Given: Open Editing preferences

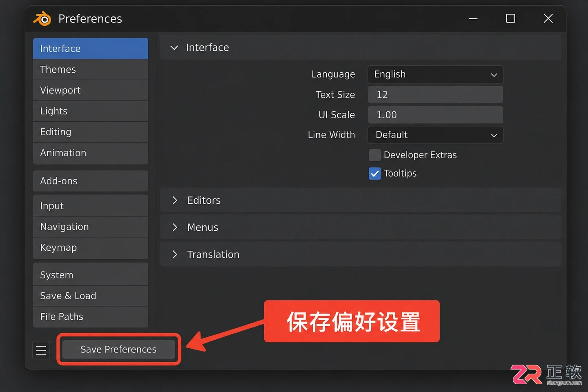Looking at the screenshot, I should click(91, 132).
